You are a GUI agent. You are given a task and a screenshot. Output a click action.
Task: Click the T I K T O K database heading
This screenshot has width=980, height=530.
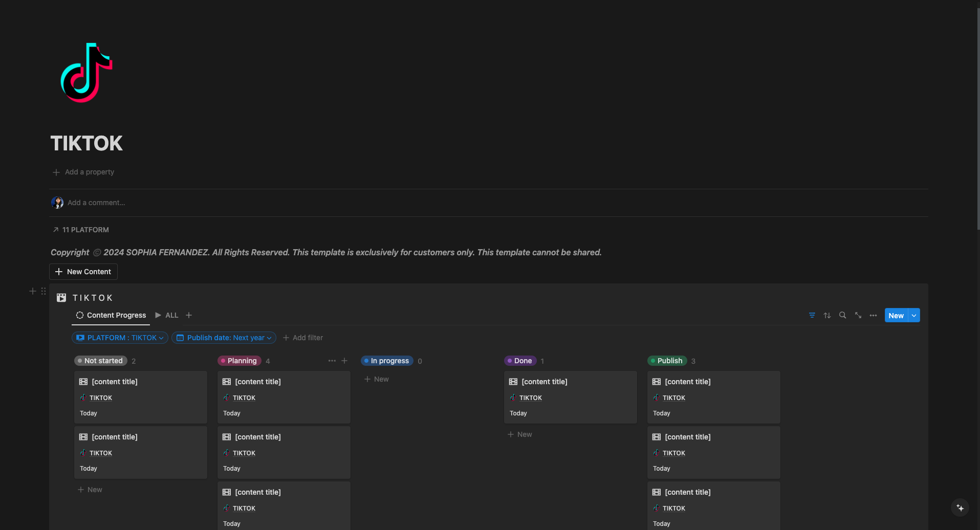93,298
